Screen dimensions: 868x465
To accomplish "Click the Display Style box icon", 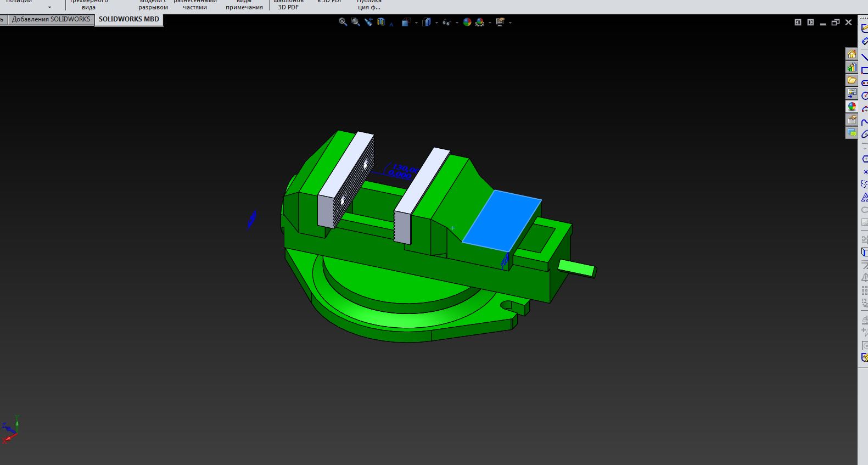I will (x=426, y=22).
